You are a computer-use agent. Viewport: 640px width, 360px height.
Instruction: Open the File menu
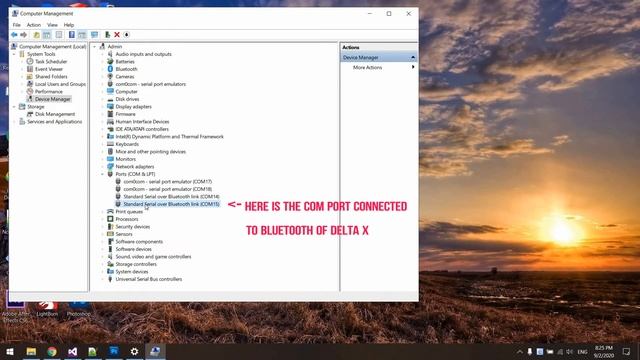pos(16,25)
